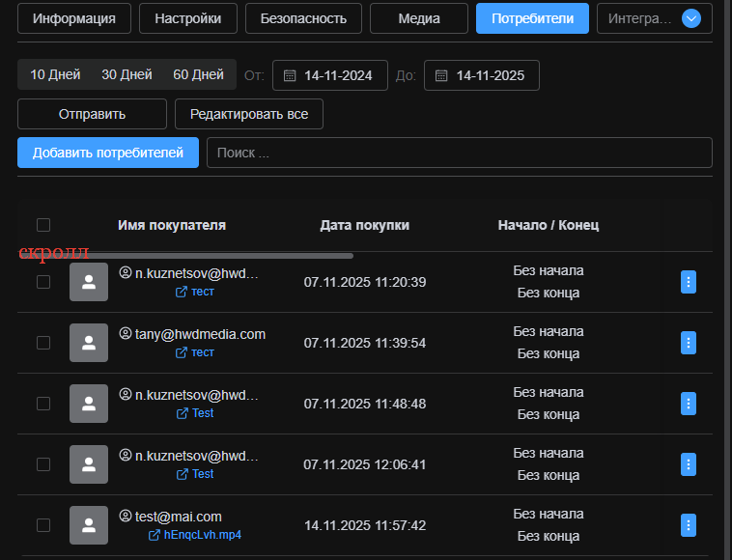Viewport: 732px width, 560px height.
Task: Click the email test@mai.com
Action: coord(179,517)
